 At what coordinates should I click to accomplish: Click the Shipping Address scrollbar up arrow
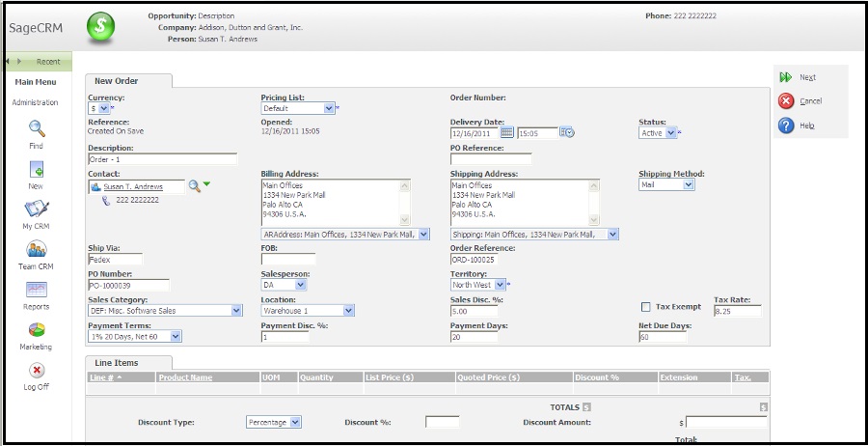[x=594, y=185]
